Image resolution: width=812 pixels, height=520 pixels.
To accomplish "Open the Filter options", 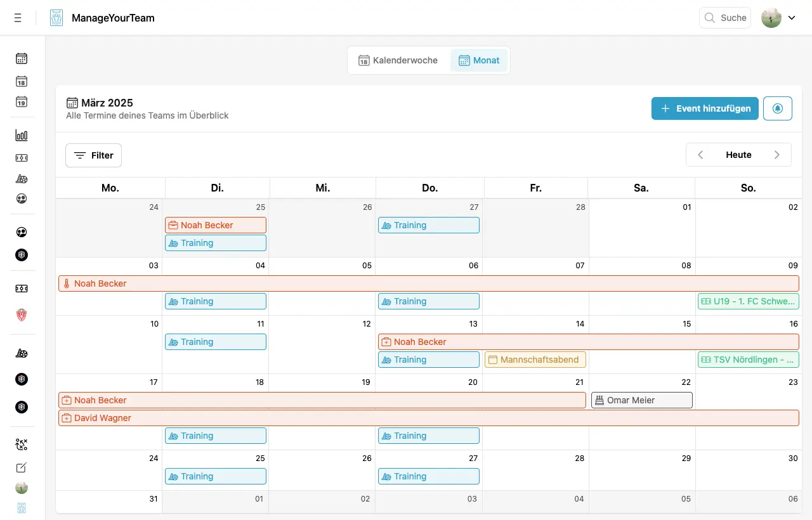I will point(93,155).
